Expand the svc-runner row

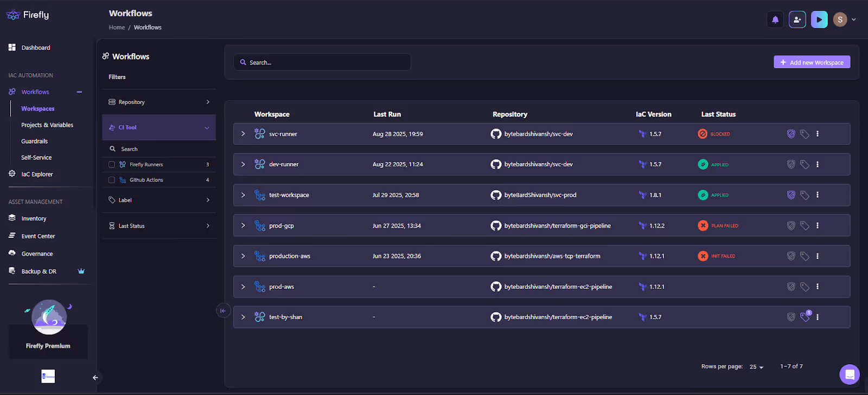pos(243,134)
